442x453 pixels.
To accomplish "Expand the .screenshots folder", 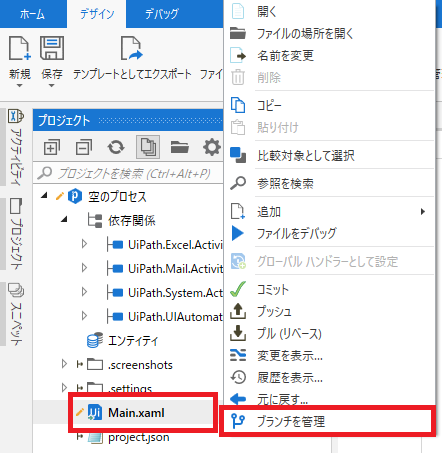I will pyautogui.click(x=64, y=364).
